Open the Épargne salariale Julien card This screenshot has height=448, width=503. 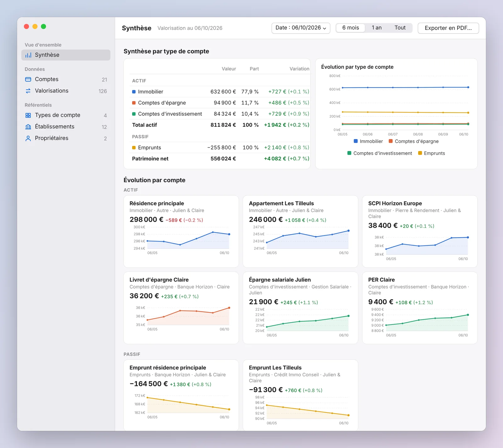pos(301,308)
